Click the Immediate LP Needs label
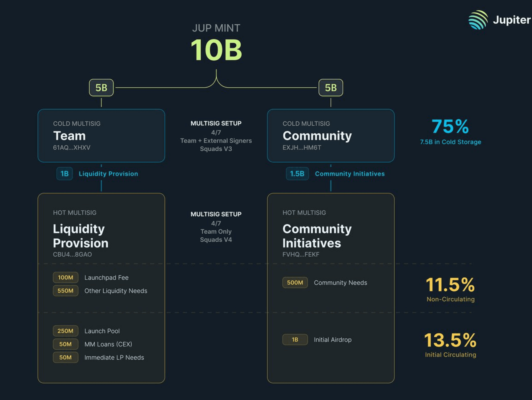532x400 pixels. pos(114,358)
